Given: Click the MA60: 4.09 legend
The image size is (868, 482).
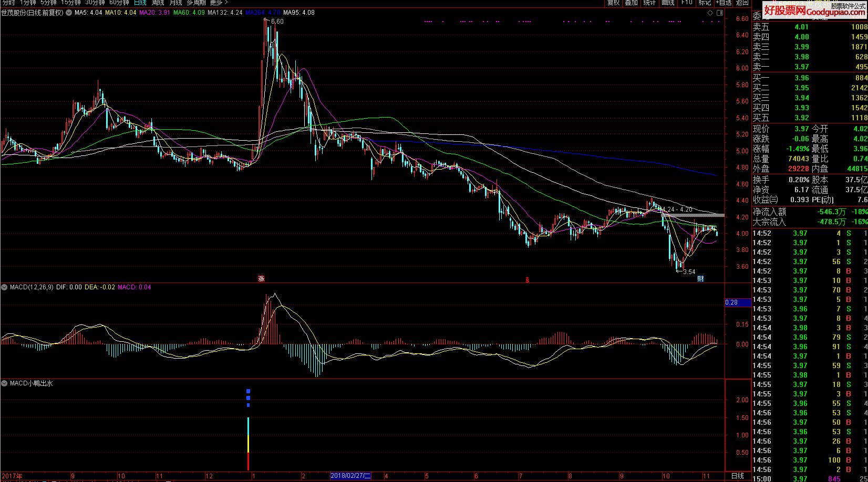Looking at the screenshot, I should [x=189, y=12].
